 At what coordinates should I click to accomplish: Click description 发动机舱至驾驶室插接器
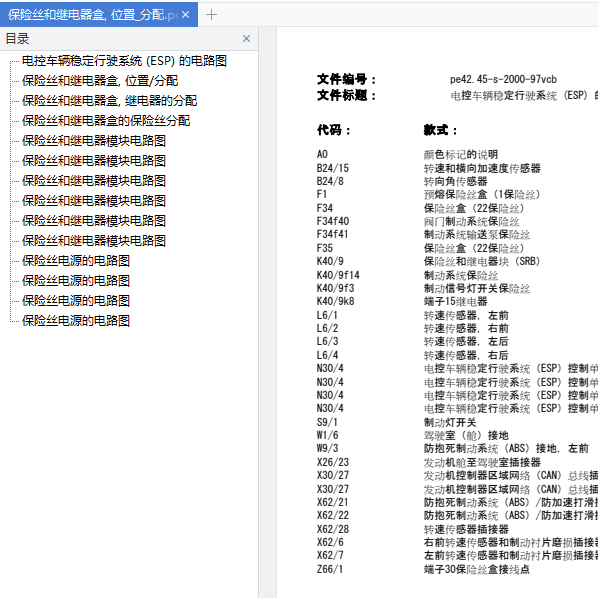pos(482,463)
